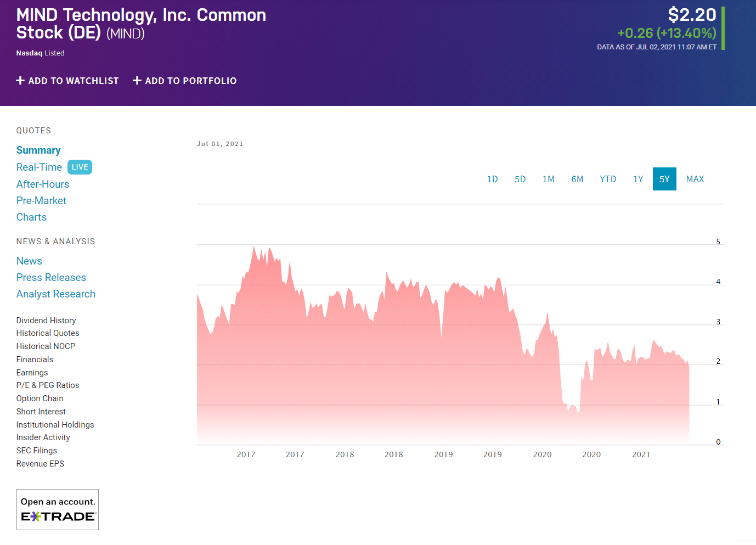
Task: Open the Summary quotes page
Action: [38, 150]
